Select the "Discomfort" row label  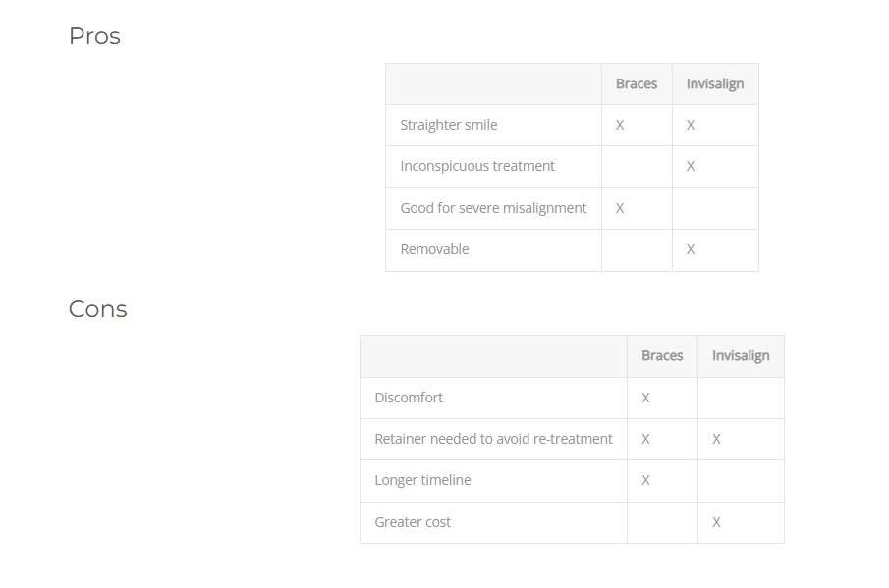click(408, 398)
